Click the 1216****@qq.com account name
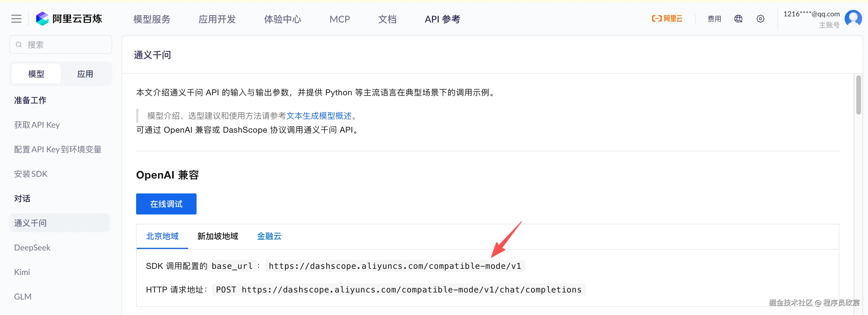This screenshot has height=315, width=868. [x=811, y=14]
